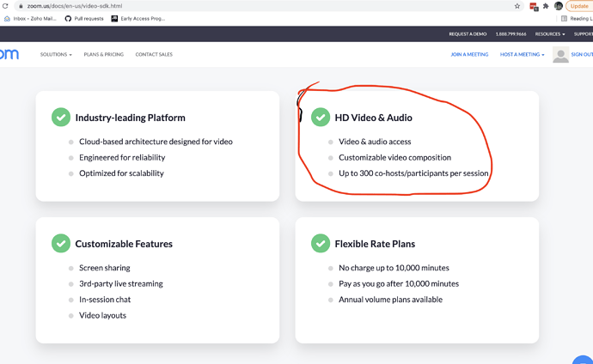The height and width of the screenshot is (364, 593).
Task: Open the Early Access Prog... bookmark
Action: click(138, 19)
